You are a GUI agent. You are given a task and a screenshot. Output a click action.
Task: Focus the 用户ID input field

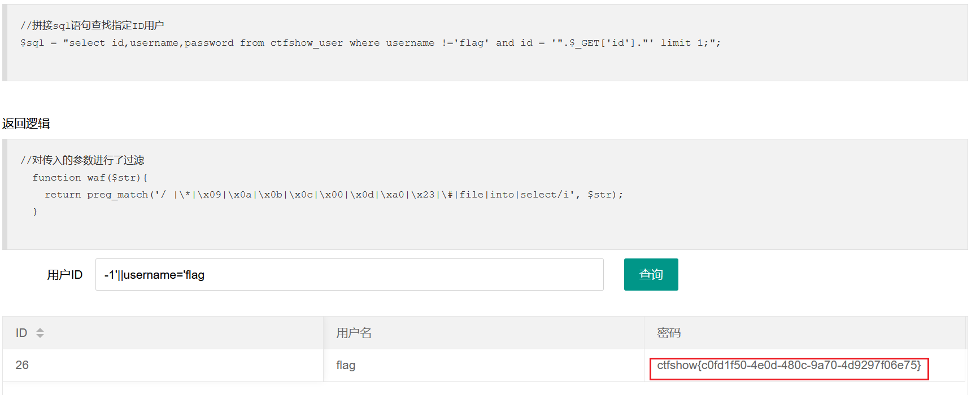(349, 275)
